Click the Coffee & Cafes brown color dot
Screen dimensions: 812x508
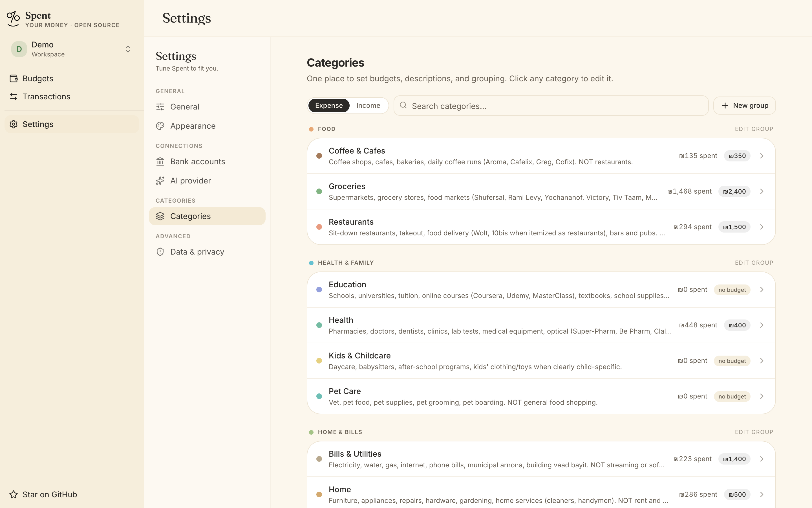click(319, 156)
